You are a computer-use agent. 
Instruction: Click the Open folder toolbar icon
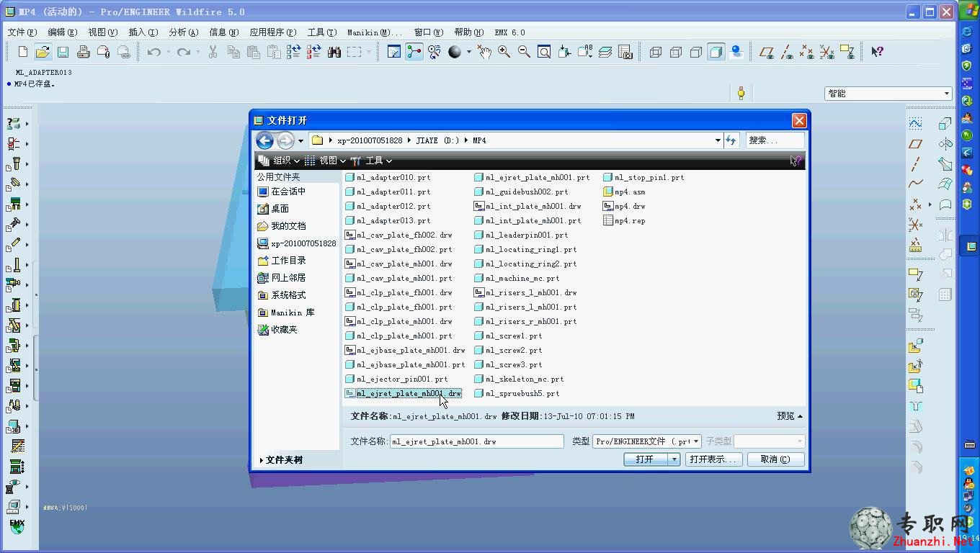coord(43,52)
